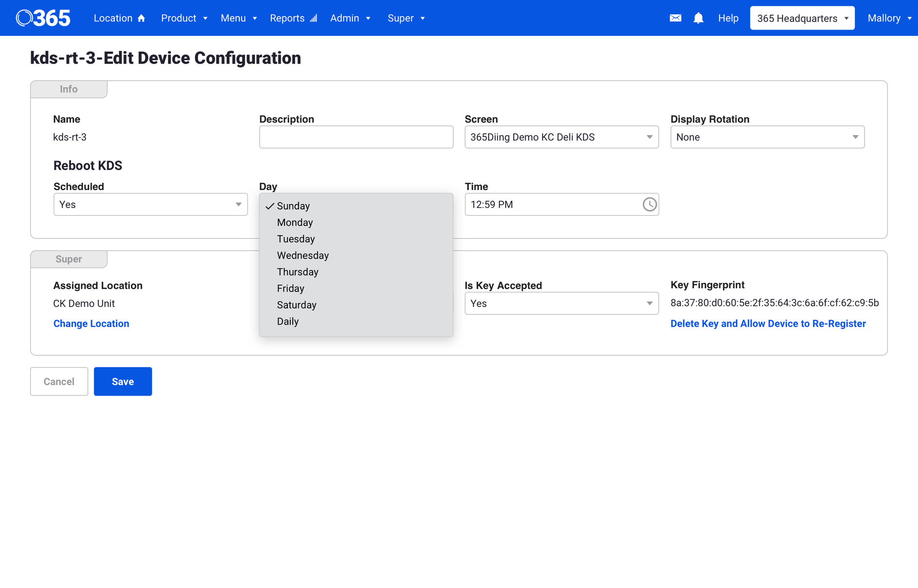Expand the Screen dropdown
The height and width of the screenshot is (588, 918).
[561, 137]
